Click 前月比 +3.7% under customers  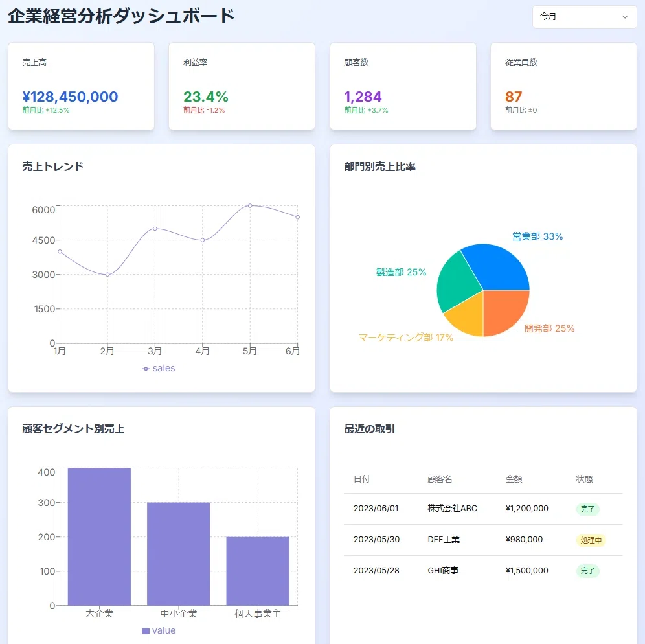coord(366,110)
